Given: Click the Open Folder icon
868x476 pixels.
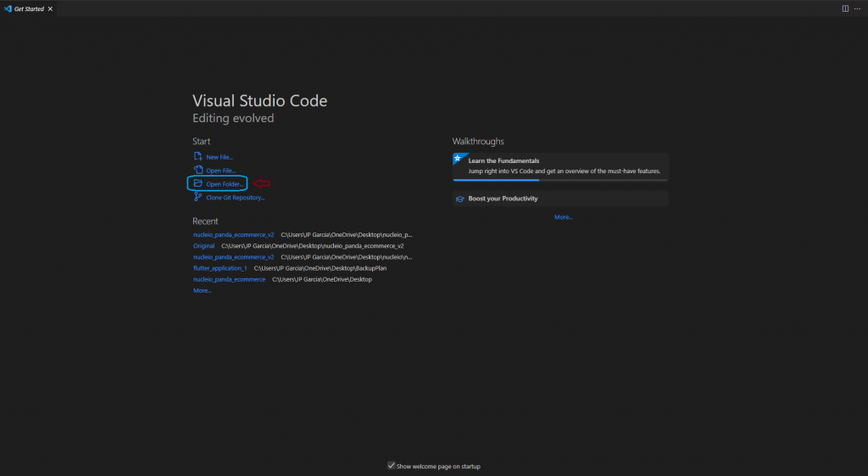Looking at the screenshot, I should [x=198, y=183].
